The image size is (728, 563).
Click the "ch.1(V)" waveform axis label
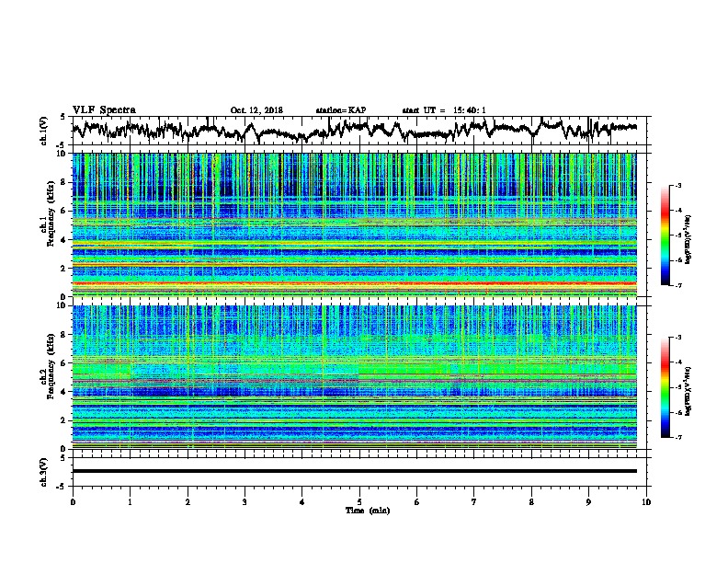point(44,131)
